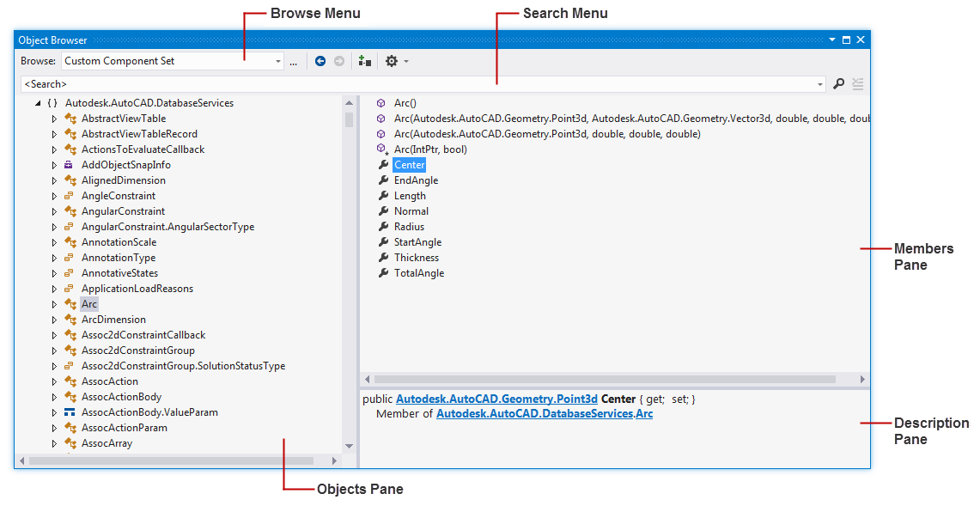Image resolution: width=980 pixels, height=506 pixels.
Task: Open Object Browser Settings gear
Action: [x=392, y=61]
